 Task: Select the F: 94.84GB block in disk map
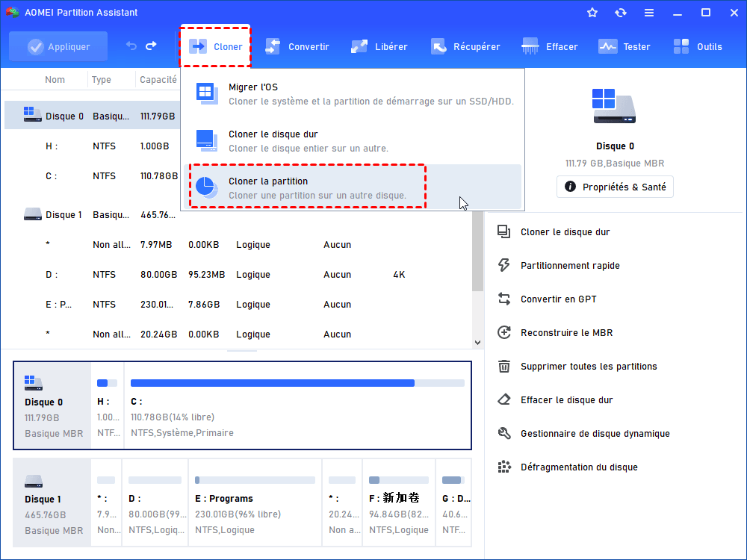tap(399, 503)
